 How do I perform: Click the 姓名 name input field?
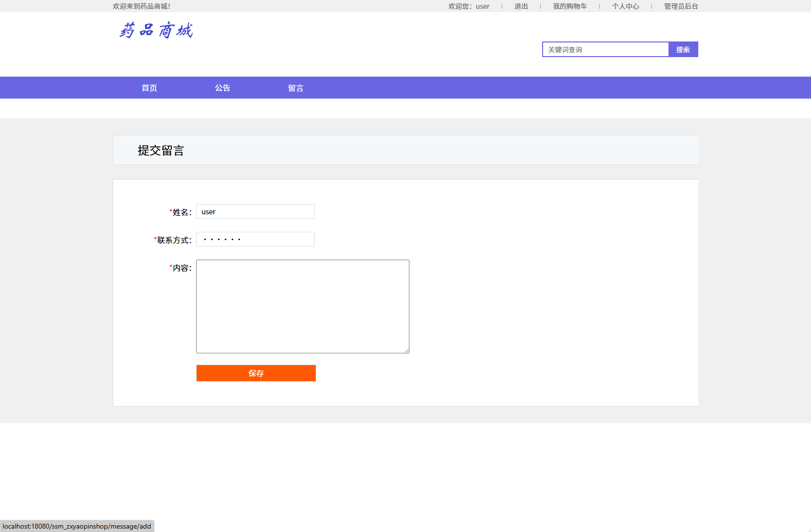tap(255, 211)
